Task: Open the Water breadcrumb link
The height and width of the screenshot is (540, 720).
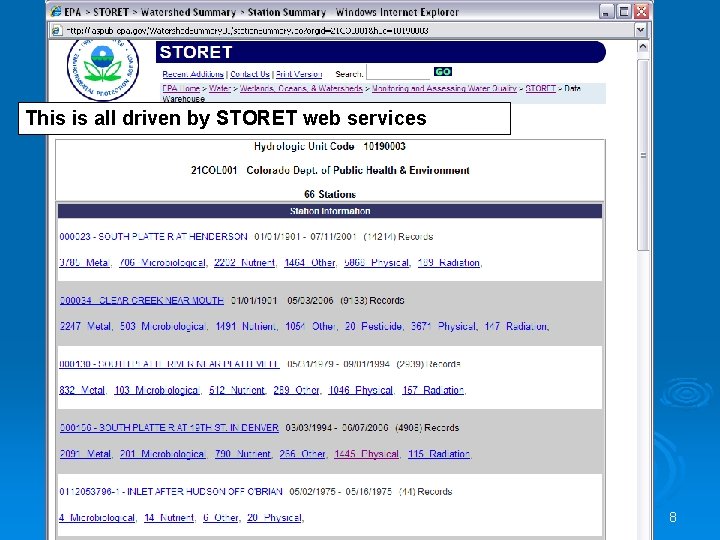Action: click(x=220, y=89)
